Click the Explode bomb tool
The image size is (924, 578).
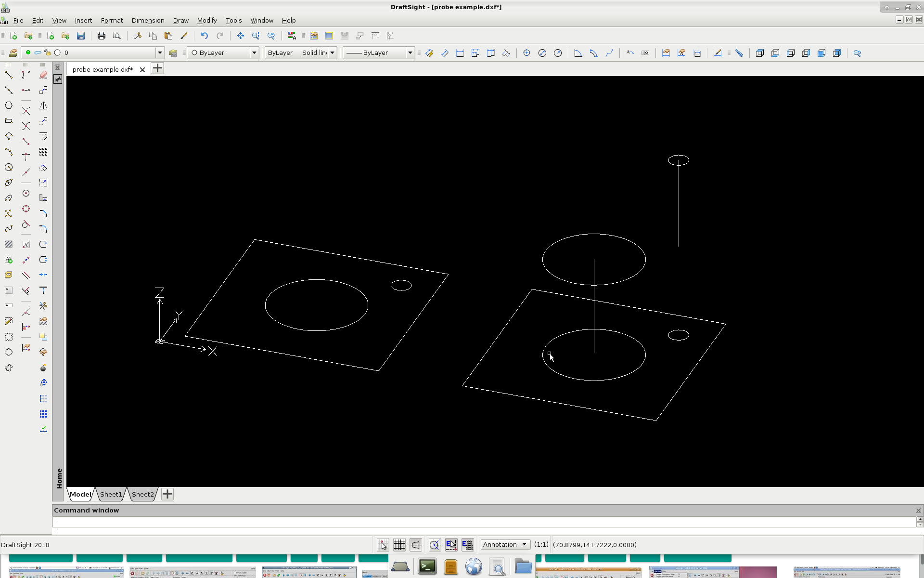tap(43, 368)
